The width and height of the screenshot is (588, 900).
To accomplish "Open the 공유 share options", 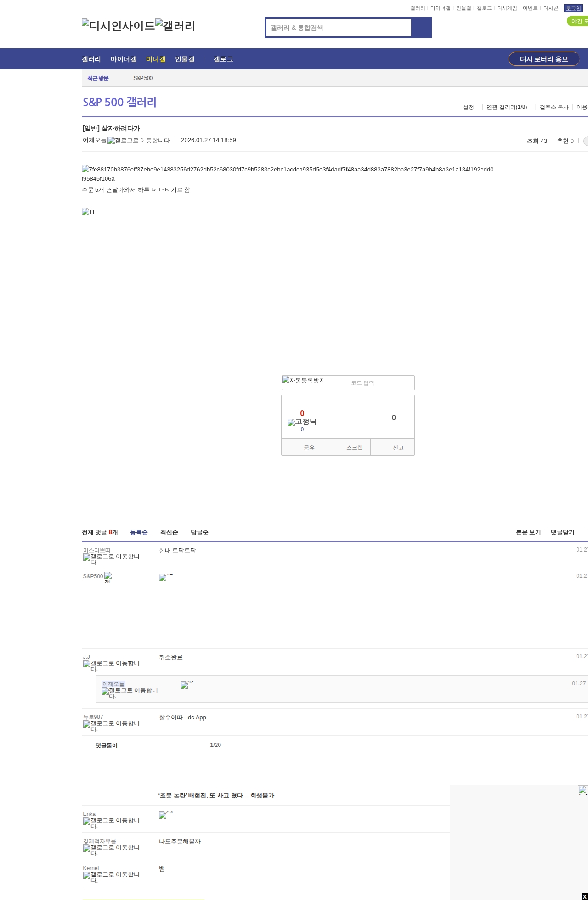I will [x=304, y=447].
